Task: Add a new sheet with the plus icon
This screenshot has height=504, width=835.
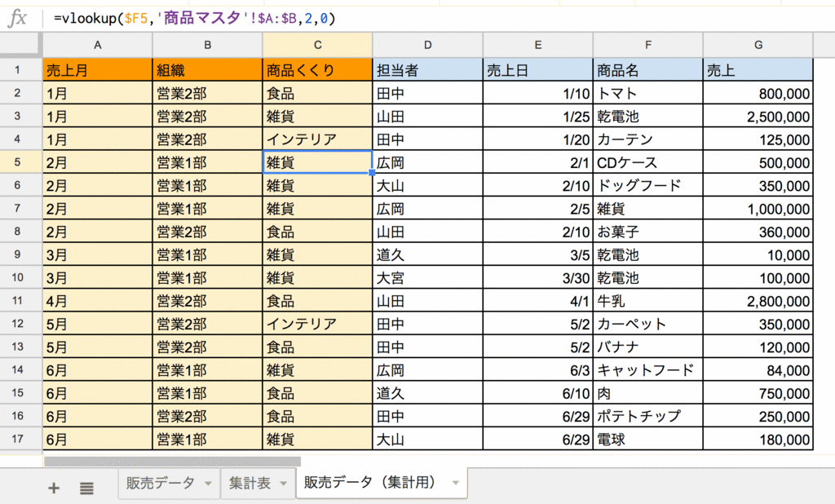Action: [53, 488]
